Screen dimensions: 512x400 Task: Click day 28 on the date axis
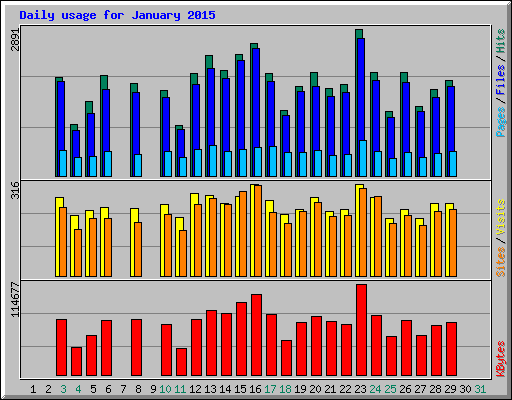(x=435, y=389)
